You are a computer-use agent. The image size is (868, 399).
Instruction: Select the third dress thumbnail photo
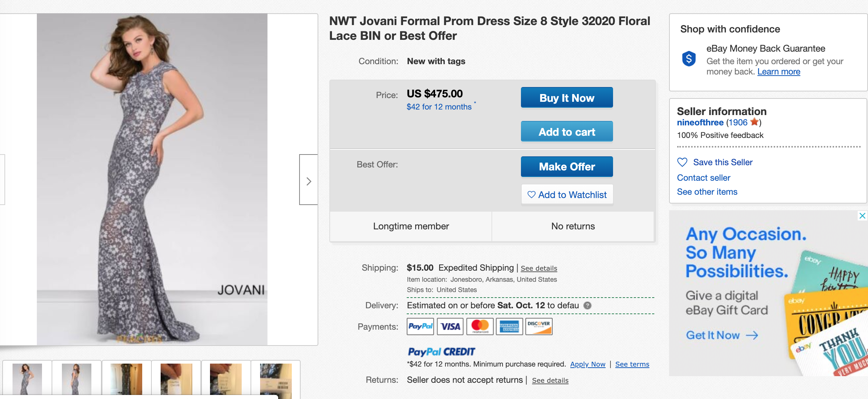126,379
